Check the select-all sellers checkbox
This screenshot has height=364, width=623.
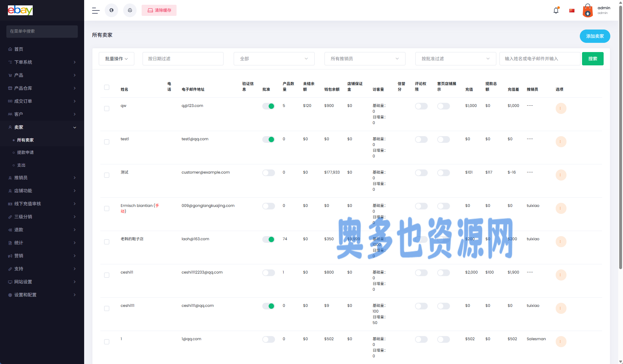click(x=107, y=87)
